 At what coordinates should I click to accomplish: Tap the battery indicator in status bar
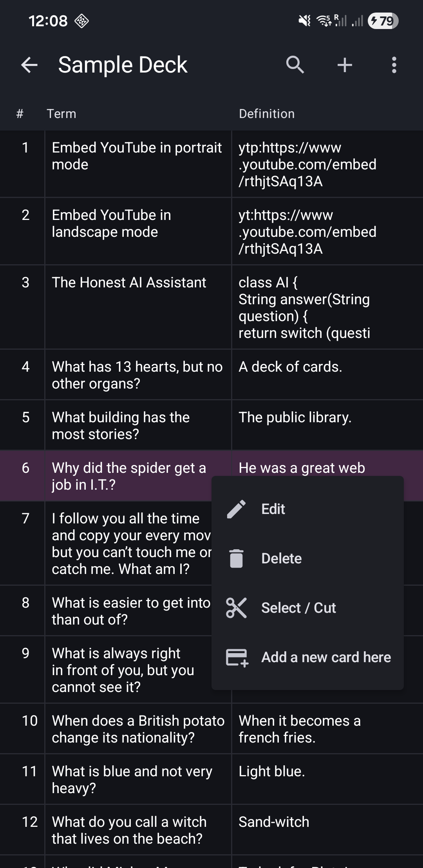click(383, 21)
